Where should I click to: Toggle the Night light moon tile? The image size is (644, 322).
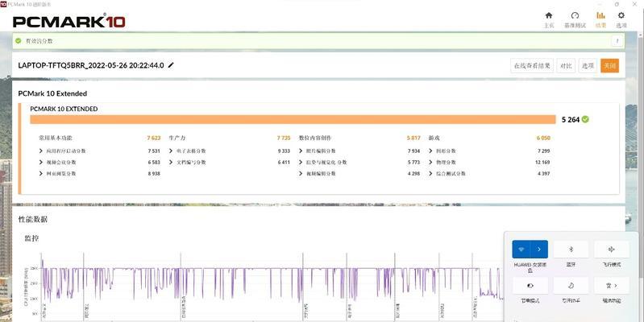tap(571, 286)
